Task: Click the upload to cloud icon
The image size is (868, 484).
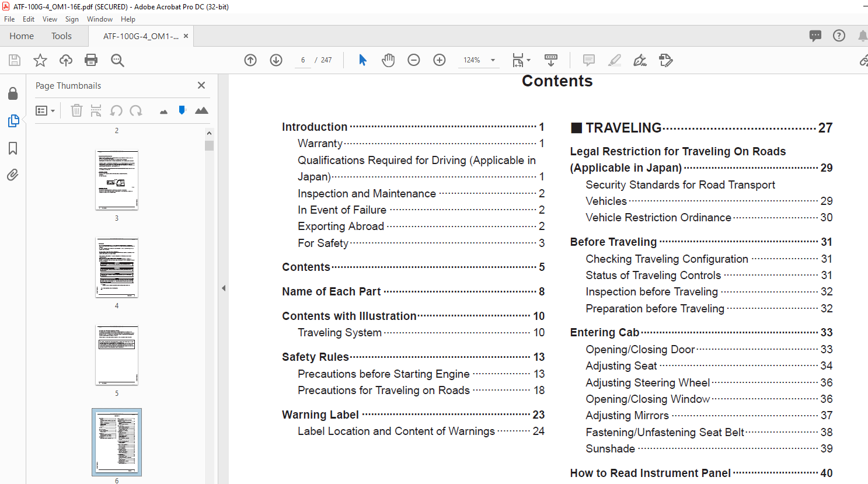Action: (66, 60)
